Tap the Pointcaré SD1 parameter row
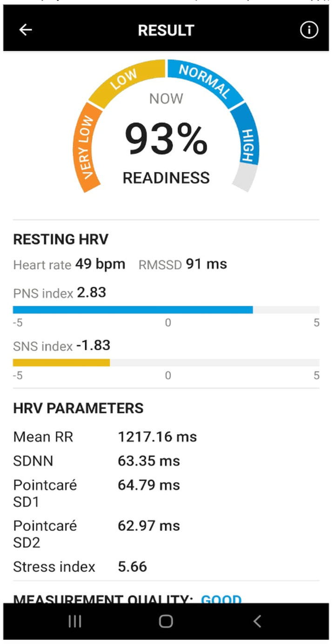This screenshot has height=644, width=335. click(97, 493)
